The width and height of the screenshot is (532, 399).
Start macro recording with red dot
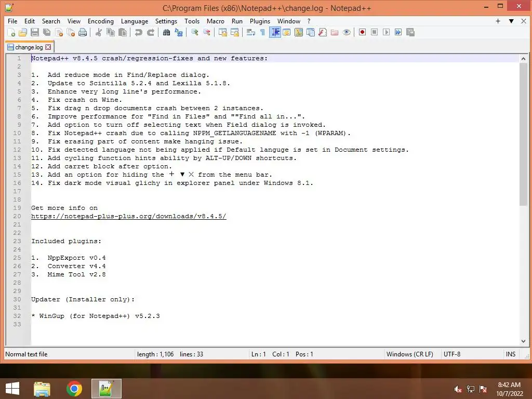[x=362, y=32]
